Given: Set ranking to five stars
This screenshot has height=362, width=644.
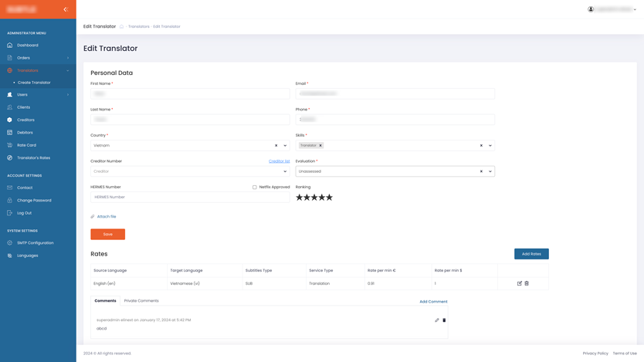Looking at the screenshot, I should pos(329,198).
